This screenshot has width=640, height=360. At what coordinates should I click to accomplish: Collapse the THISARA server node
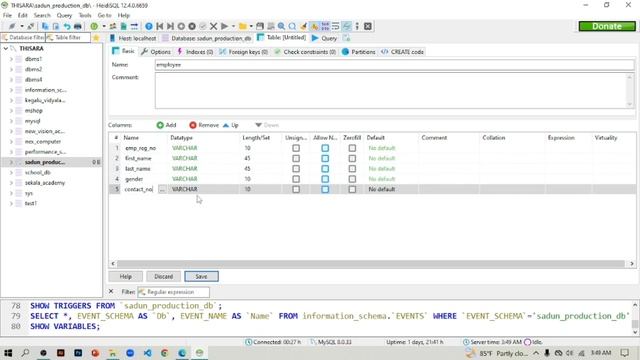coord(5,49)
